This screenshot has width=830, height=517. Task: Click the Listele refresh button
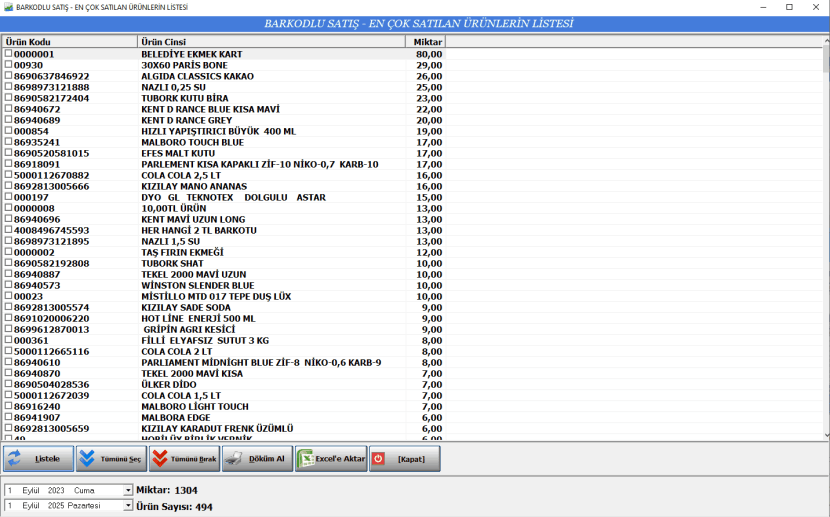39,459
